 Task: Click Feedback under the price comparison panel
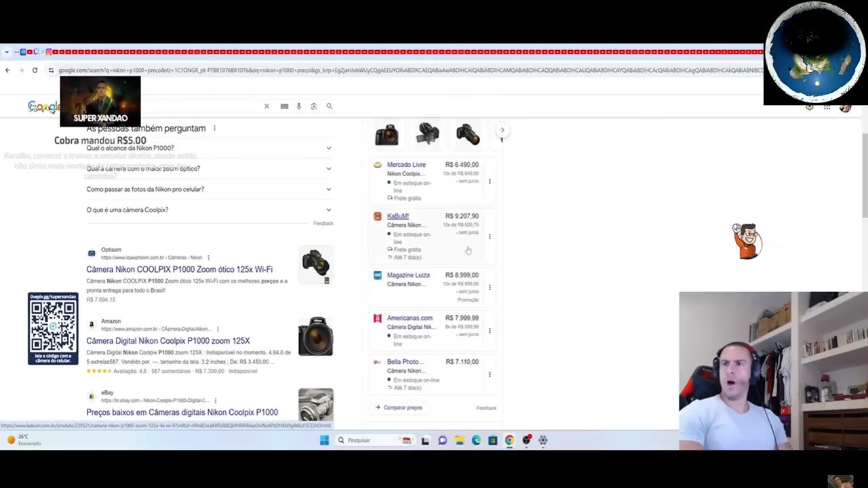point(486,408)
